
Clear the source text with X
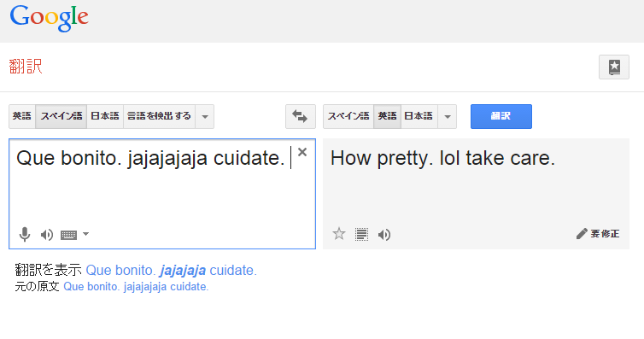(x=302, y=152)
